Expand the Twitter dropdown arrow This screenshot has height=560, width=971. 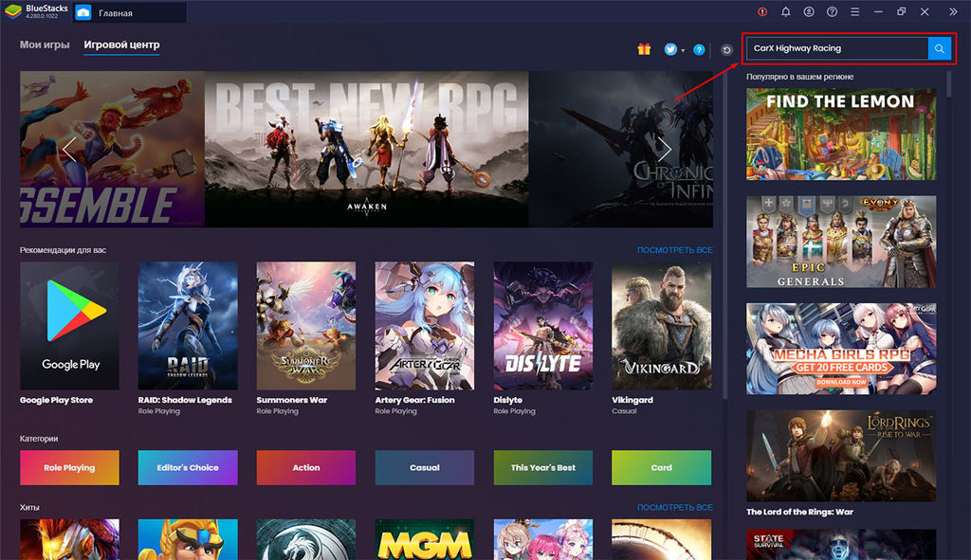683,51
